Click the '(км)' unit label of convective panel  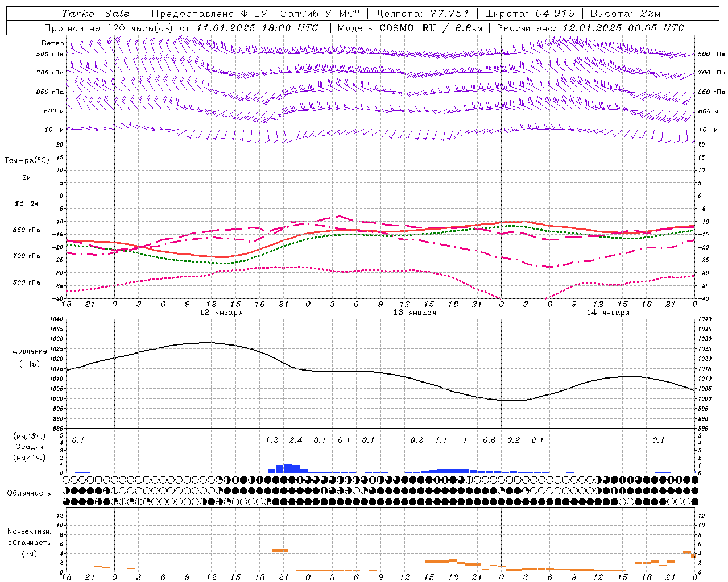tap(29, 554)
